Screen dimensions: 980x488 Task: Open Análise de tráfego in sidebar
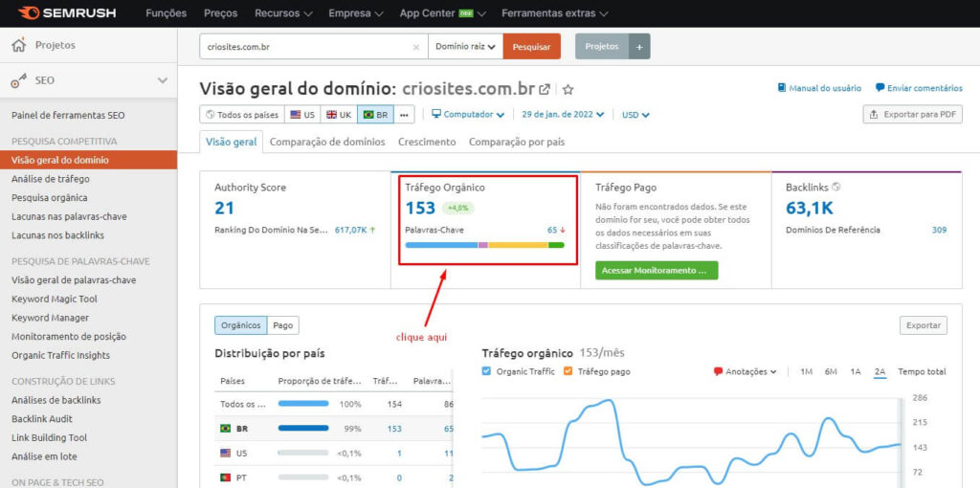(51, 179)
